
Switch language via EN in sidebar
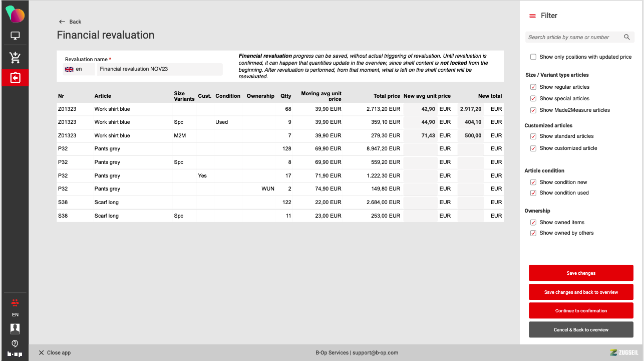click(x=15, y=315)
